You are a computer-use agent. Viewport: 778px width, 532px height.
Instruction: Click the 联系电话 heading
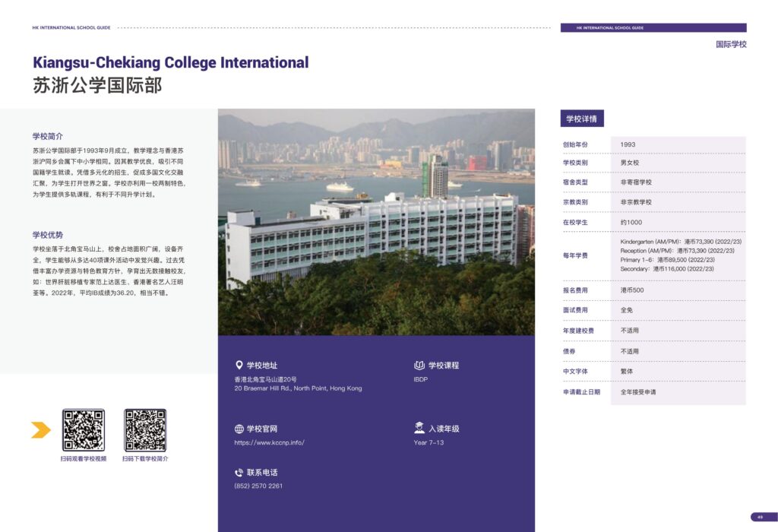click(x=262, y=473)
